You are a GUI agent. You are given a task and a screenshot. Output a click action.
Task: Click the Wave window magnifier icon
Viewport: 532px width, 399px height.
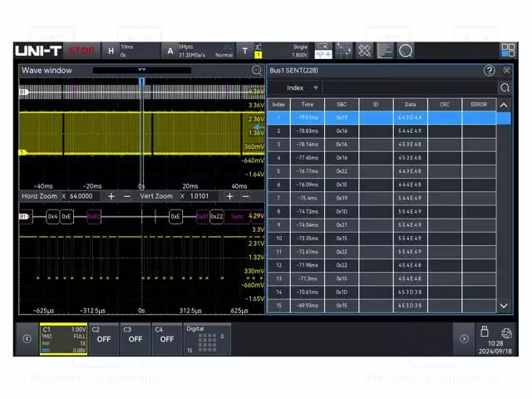coord(257,71)
